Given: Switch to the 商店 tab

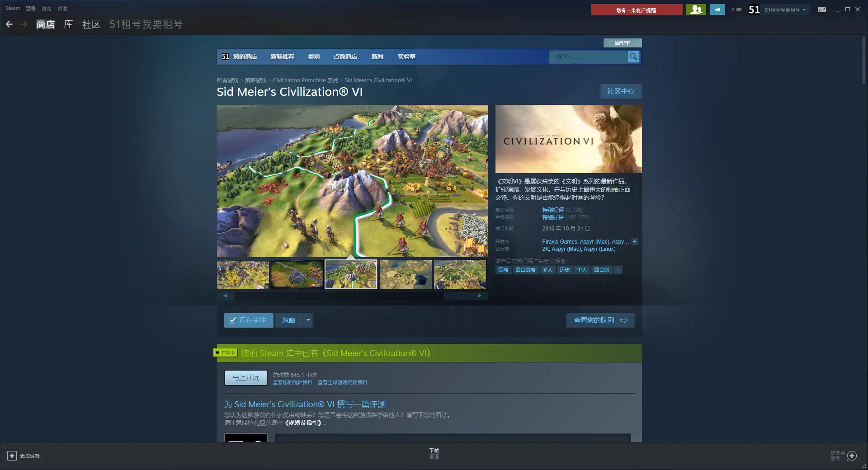Looking at the screenshot, I should coord(46,24).
